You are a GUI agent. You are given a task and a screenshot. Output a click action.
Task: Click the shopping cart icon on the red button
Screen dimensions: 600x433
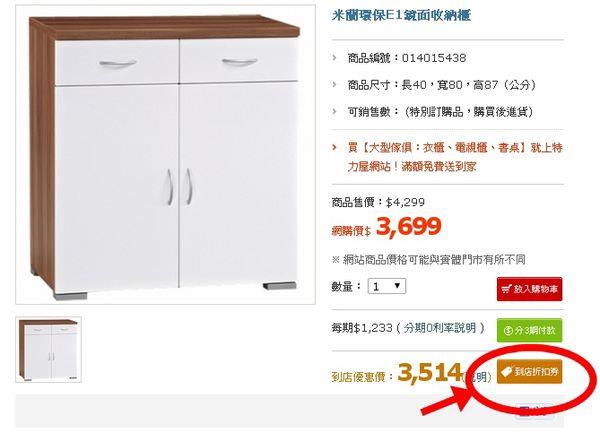(507, 289)
